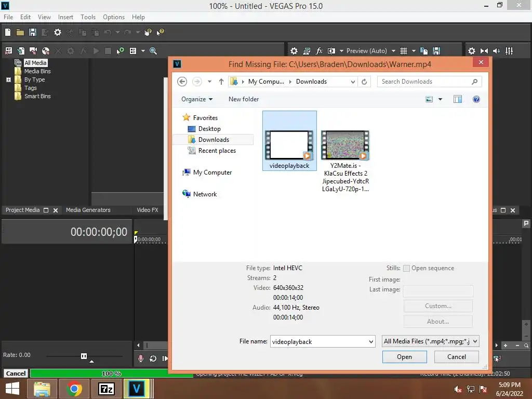This screenshot has width=532, height=399.
Task: Toggle preview overlays grid icon
Action: click(x=403, y=51)
